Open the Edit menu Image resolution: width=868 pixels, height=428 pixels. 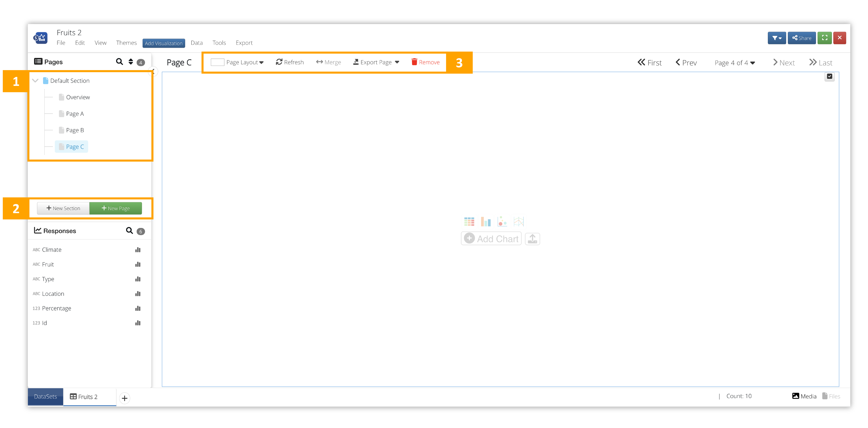80,43
